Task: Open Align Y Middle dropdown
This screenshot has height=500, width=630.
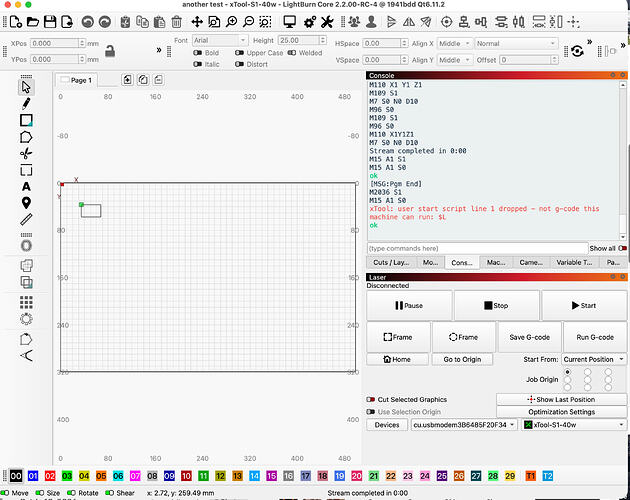Action: point(454,60)
